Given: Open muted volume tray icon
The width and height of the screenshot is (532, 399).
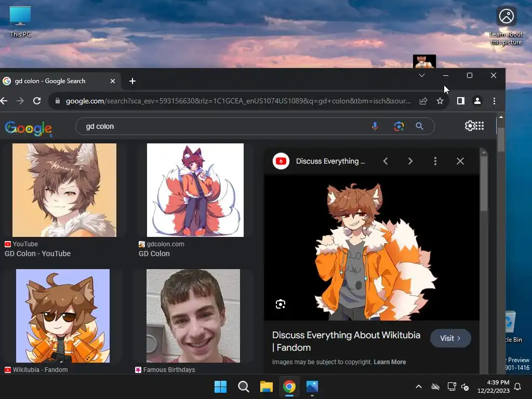Looking at the screenshot, I should (x=465, y=387).
